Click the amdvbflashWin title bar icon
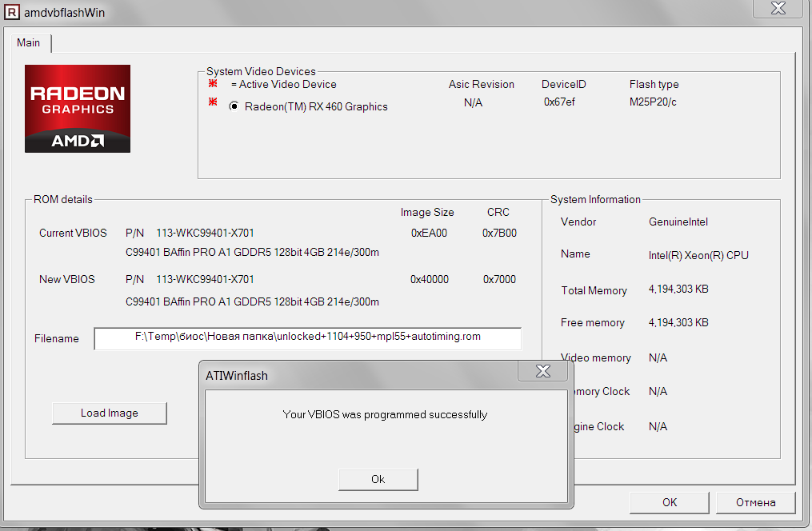The image size is (812, 531). tap(11, 13)
